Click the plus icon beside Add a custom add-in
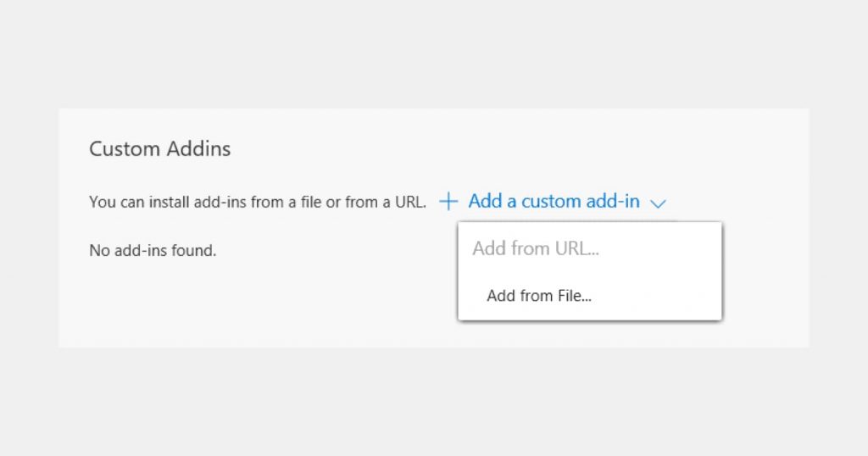This screenshot has height=456, width=868. 448,202
